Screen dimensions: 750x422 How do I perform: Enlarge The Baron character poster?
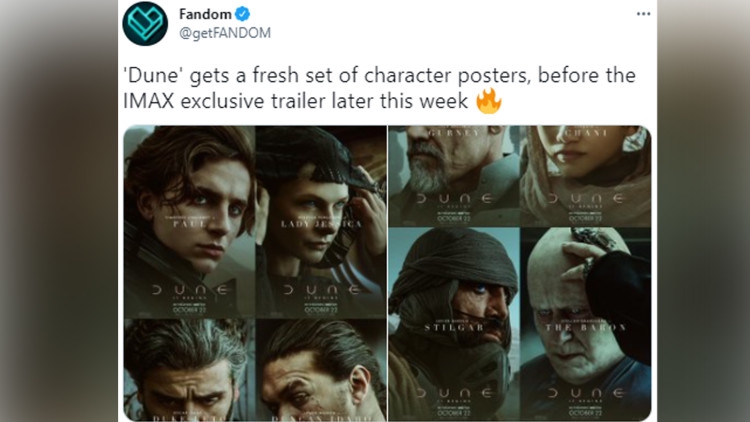[586, 320]
